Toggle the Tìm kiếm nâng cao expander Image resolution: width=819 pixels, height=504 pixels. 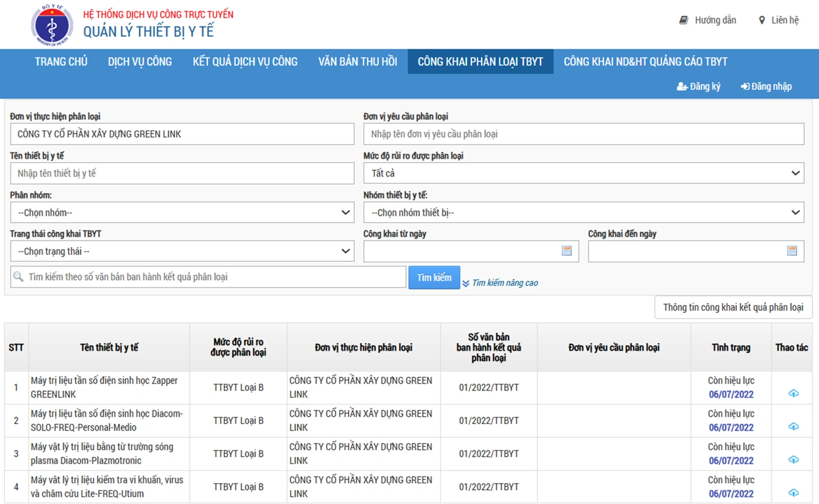[x=500, y=283]
